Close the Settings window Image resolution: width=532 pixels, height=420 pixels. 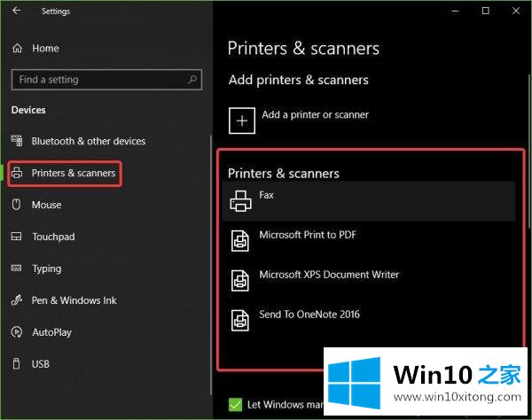coord(516,11)
